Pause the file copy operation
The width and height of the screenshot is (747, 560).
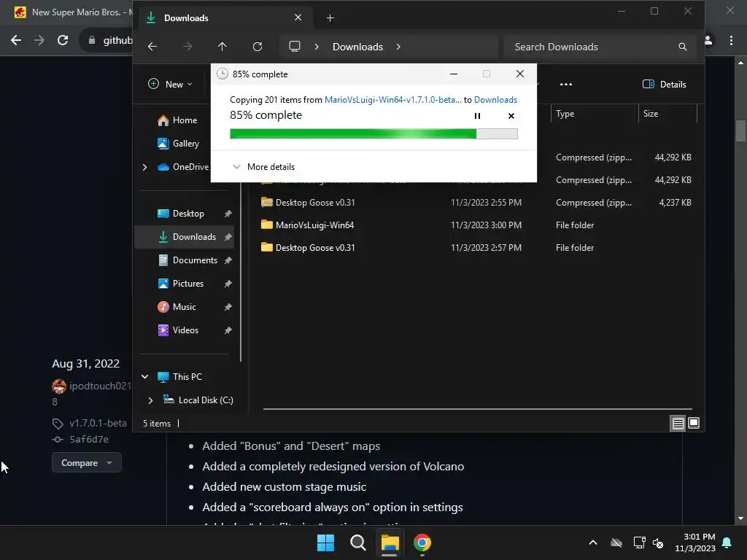click(x=477, y=116)
